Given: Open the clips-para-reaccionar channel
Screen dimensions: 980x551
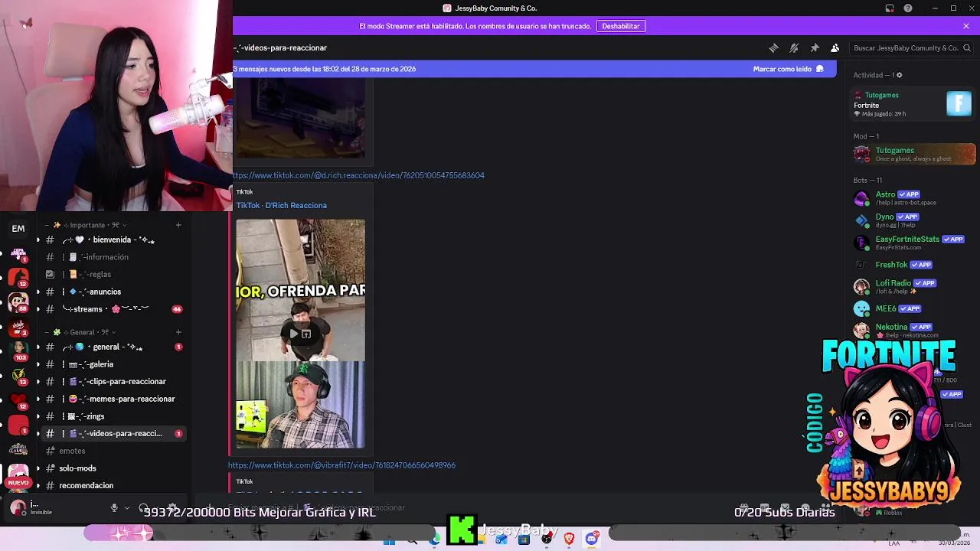Looking at the screenshot, I should pos(113,381).
